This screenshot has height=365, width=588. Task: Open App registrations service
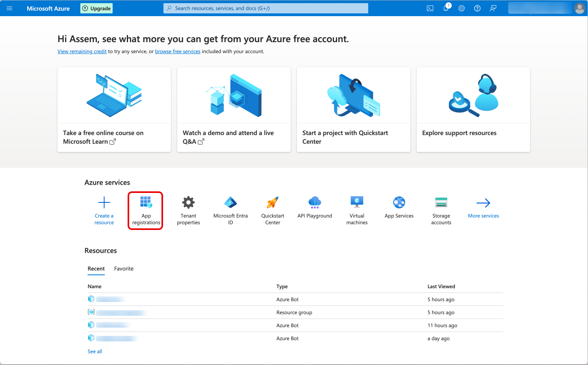[x=146, y=211]
